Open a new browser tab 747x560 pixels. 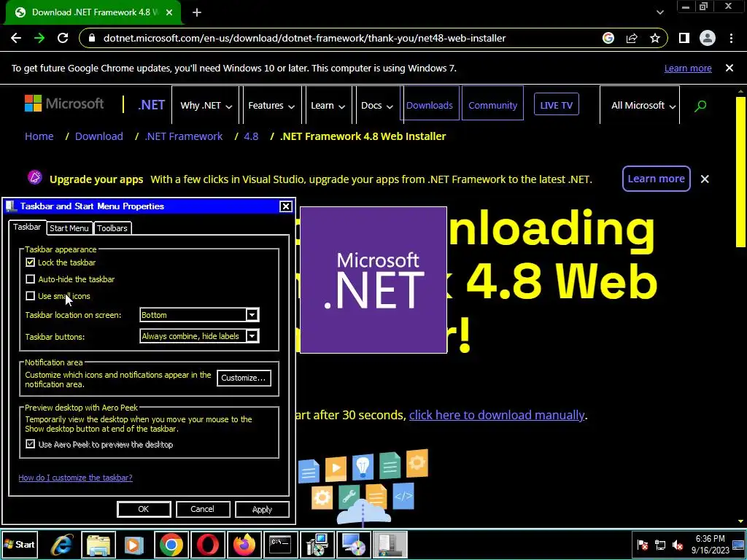click(x=197, y=12)
